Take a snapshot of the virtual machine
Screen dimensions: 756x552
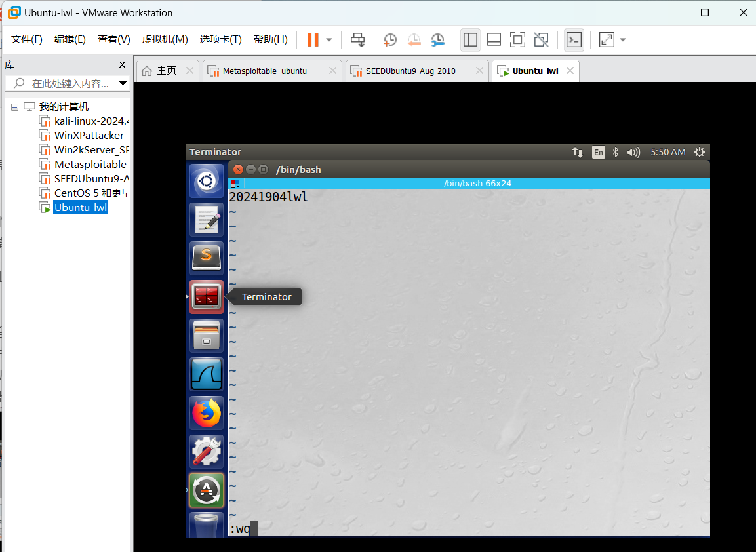pos(389,39)
